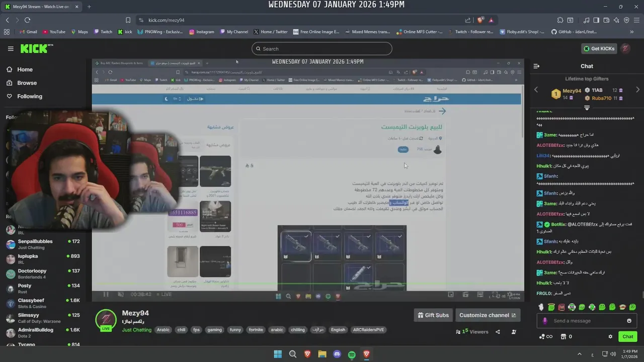The height and width of the screenshot is (362, 644).
Task: Open the emoji picker in message box
Action: (x=629, y=321)
